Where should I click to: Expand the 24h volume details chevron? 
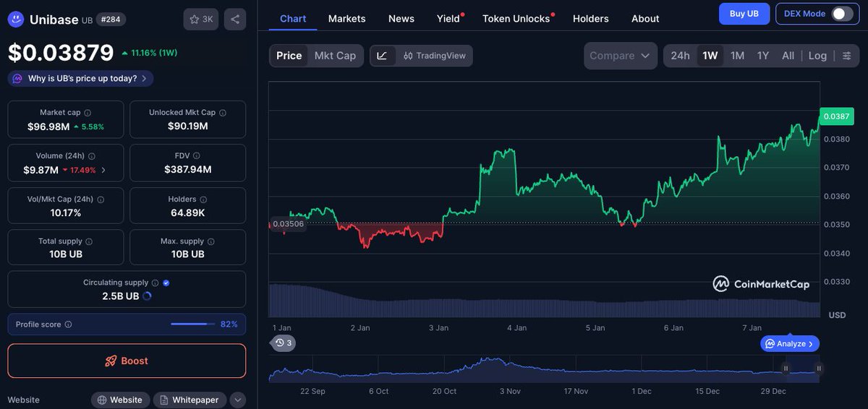[103, 171]
